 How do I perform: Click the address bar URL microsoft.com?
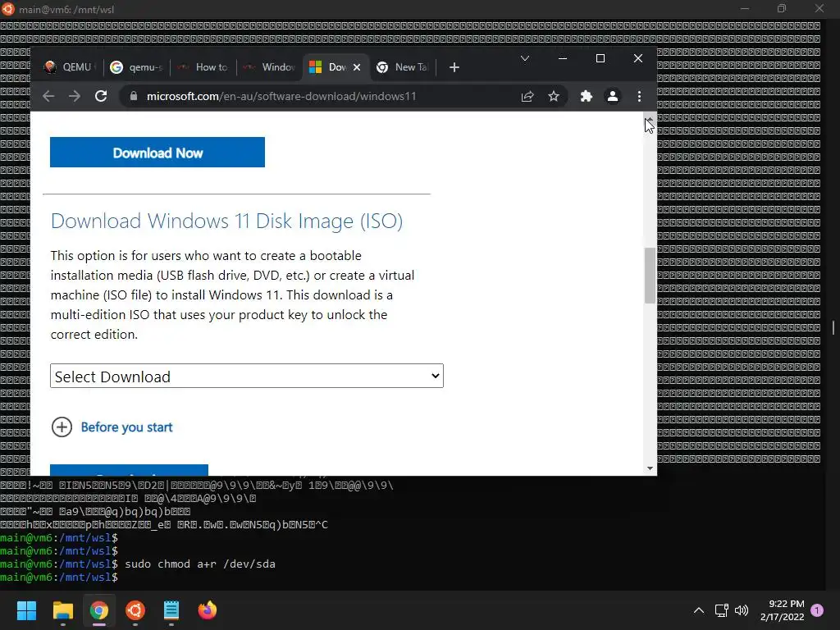pos(281,97)
